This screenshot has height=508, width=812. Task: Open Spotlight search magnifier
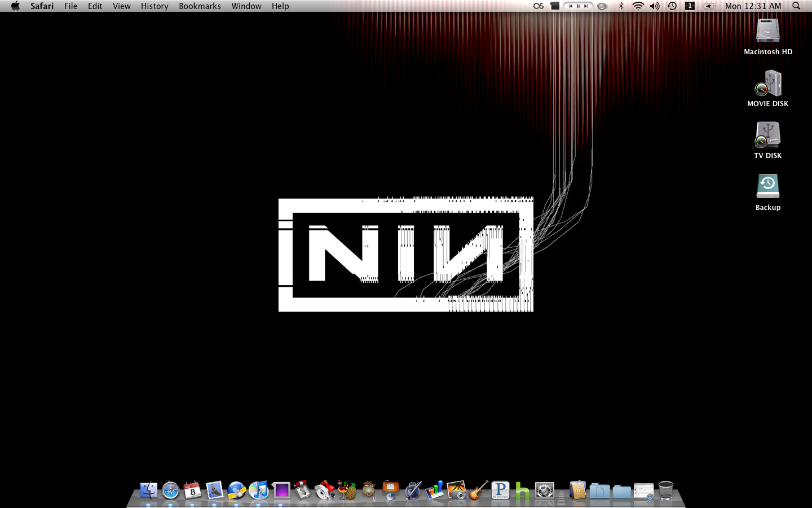[x=796, y=6]
